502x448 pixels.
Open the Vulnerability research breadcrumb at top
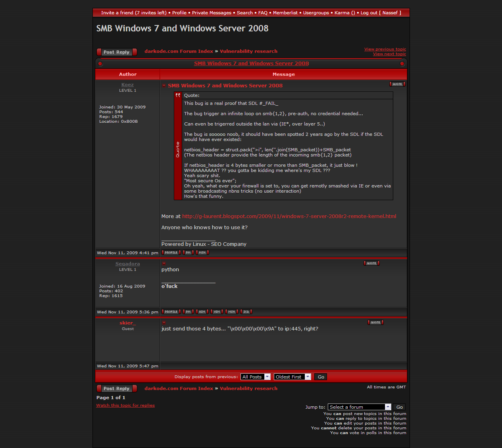(248, 51)
